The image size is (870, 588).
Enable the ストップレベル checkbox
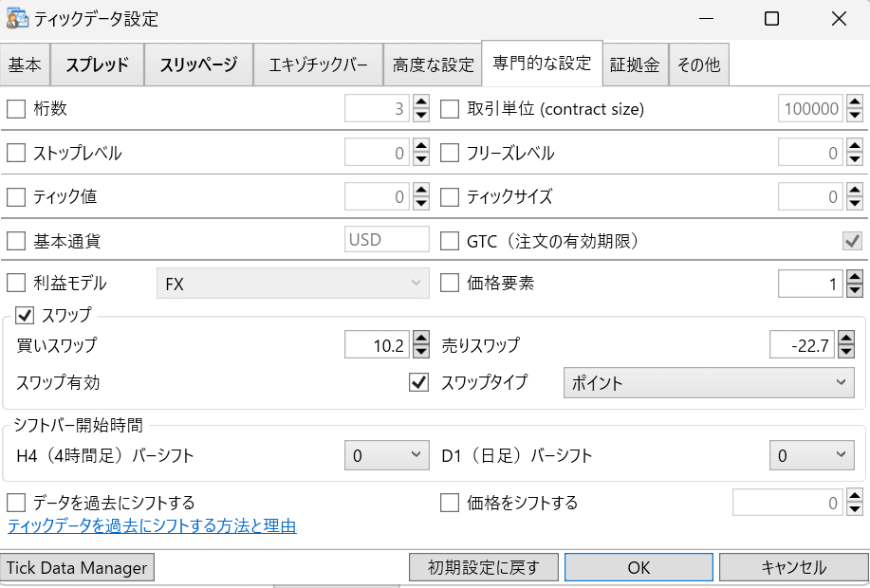[x=15, y=153]
